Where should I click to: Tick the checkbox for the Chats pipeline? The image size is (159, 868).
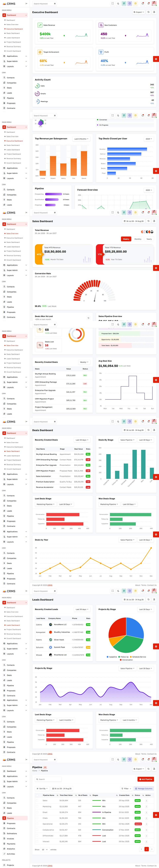point(37,818)
